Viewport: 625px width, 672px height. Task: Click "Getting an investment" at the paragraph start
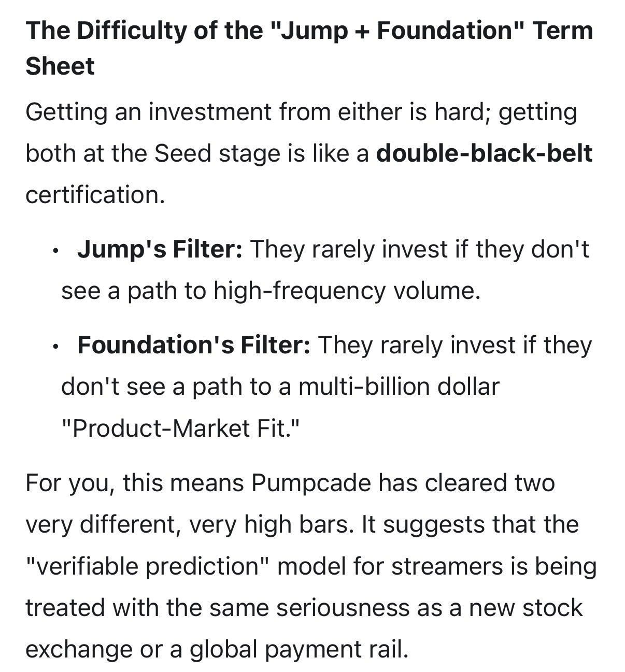(x=119, y=111)
